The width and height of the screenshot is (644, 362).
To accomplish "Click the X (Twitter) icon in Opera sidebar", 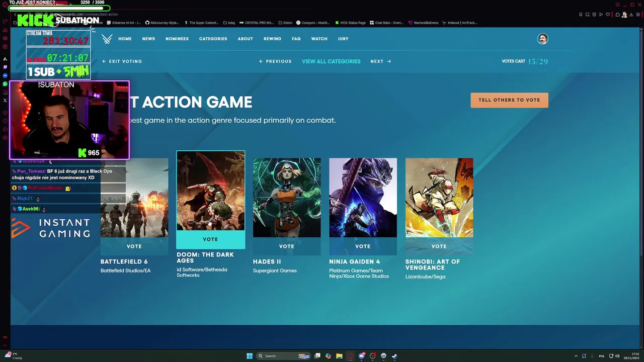I will [5, 101].
